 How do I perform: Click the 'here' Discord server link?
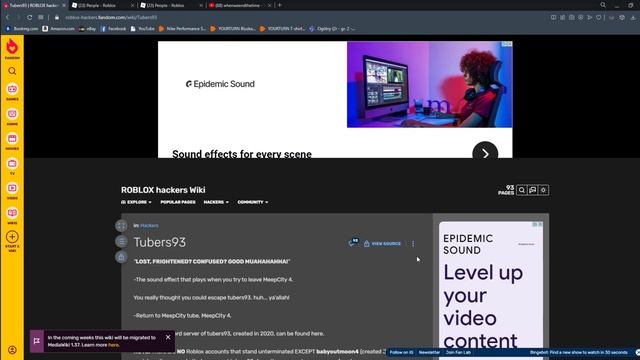tap(317, 333)
